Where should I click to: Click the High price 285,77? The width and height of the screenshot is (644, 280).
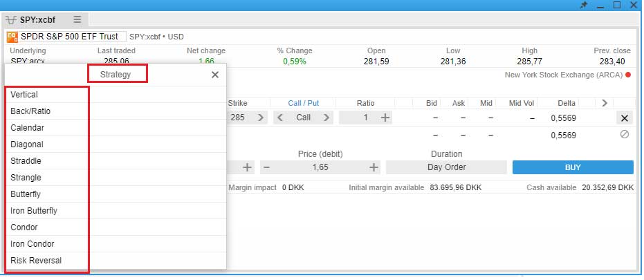click(x=529, y=62)
